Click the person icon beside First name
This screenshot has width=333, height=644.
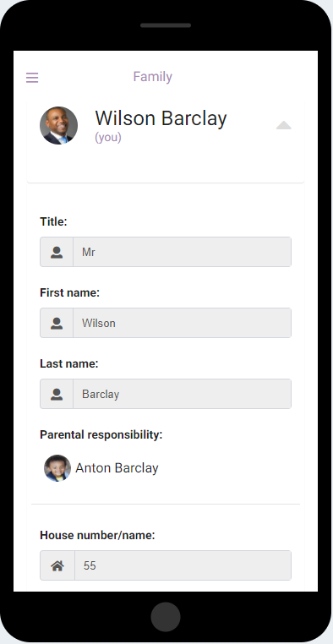pyautogui.click(x=57, y=323)
